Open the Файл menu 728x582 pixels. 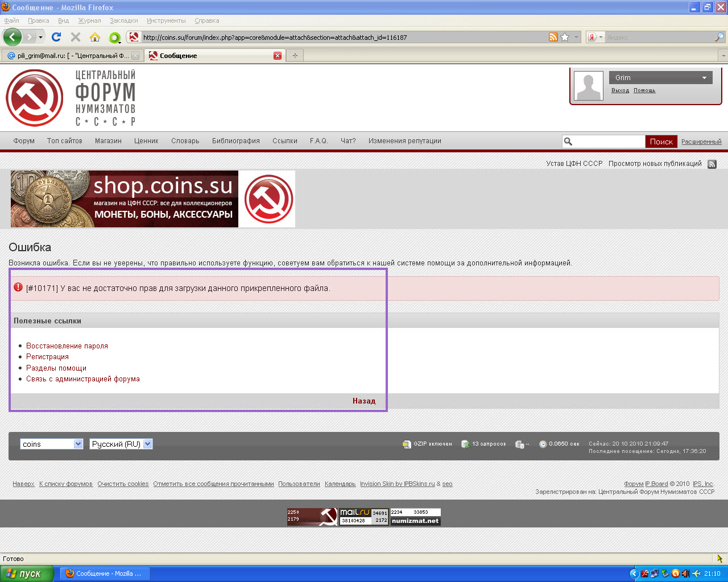(x=11, y=20)
